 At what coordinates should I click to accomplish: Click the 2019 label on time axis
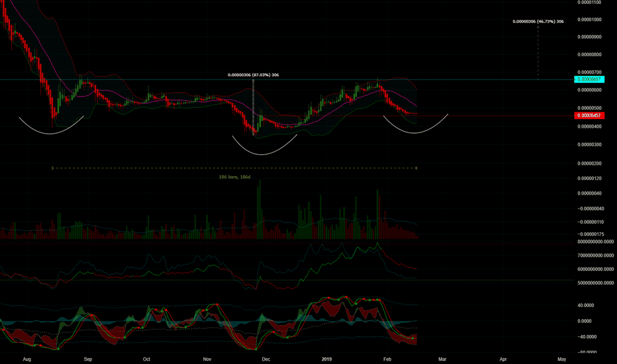tap(326, 359)
